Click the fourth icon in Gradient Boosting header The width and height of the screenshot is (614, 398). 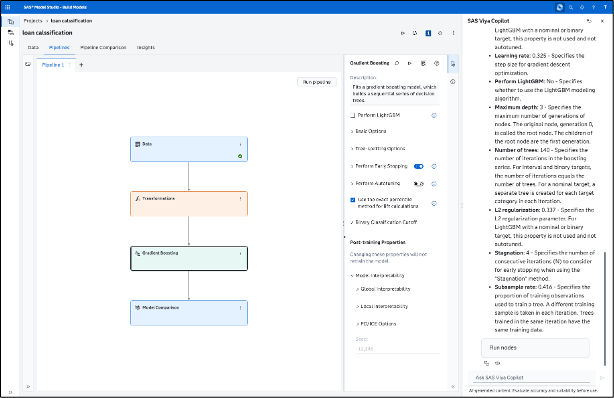(437, 63)
